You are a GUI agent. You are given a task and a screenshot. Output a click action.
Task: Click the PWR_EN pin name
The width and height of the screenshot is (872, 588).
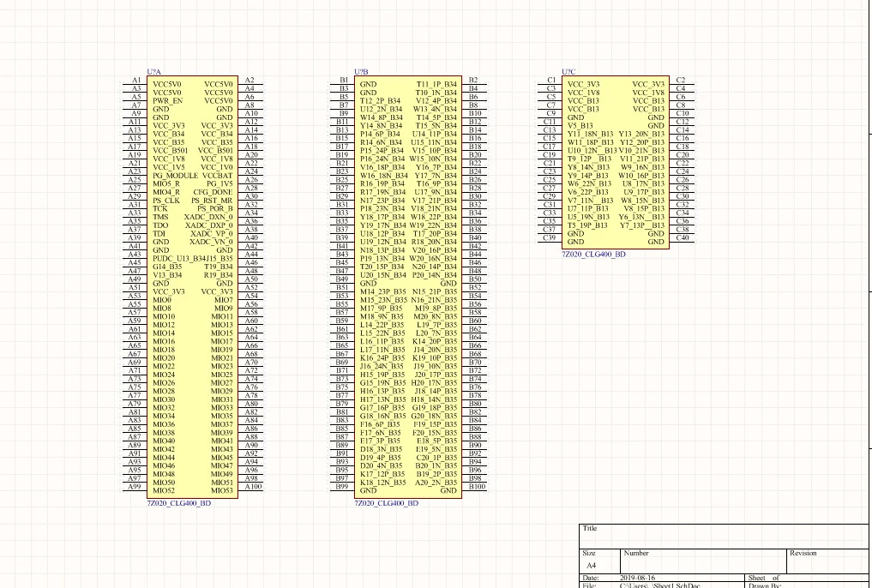[x=167, y=100]
